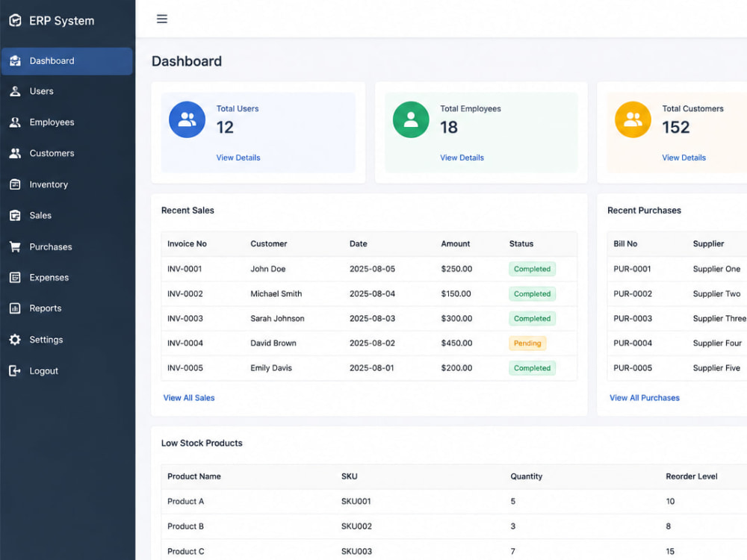Viewport: 747px width, 560px height.
Task: Click the Amount column header
Action: (x=456, y=244)
